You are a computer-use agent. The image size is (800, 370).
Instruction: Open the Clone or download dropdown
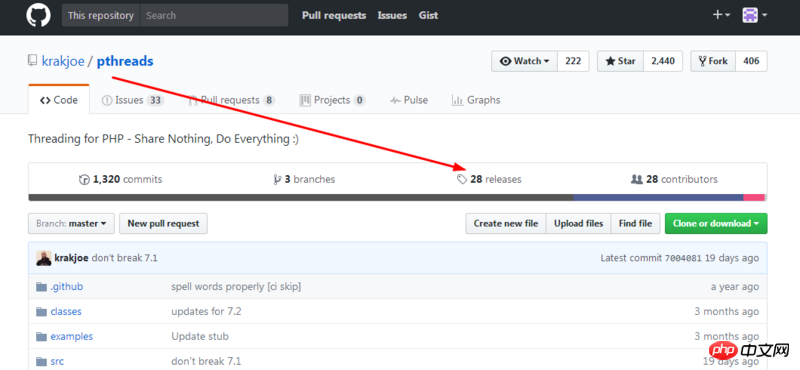click(x=716, y=224)
